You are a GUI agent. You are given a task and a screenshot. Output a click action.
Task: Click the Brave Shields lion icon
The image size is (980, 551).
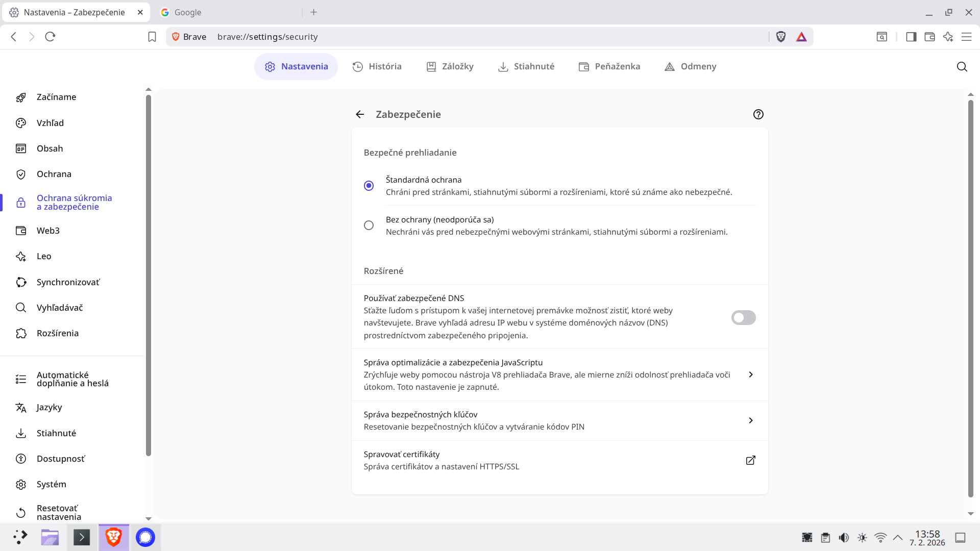pyautogui.click(x=780, y=37)
